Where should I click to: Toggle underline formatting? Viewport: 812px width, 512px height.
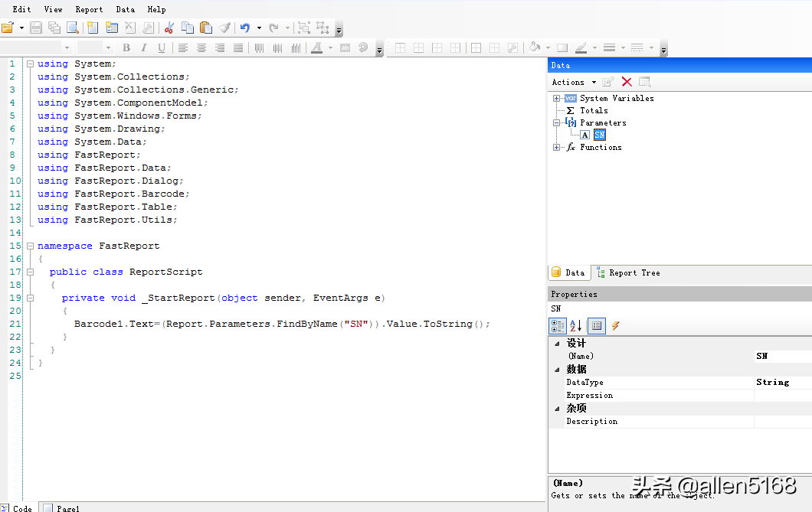point(162,47)
